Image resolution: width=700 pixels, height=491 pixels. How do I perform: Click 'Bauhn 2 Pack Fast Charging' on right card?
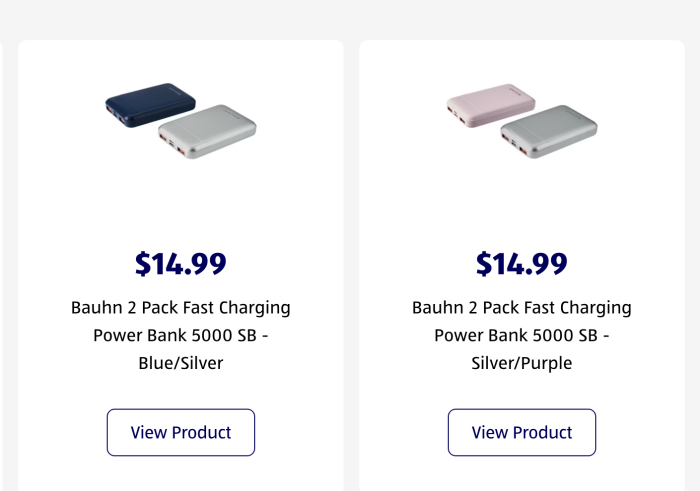click(522, 308)
